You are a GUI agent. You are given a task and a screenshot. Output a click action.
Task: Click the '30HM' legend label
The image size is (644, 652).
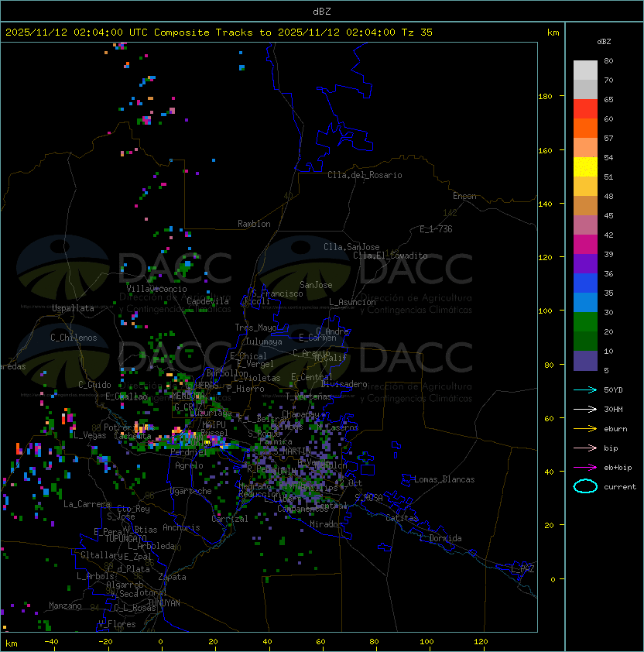point(613,410)
